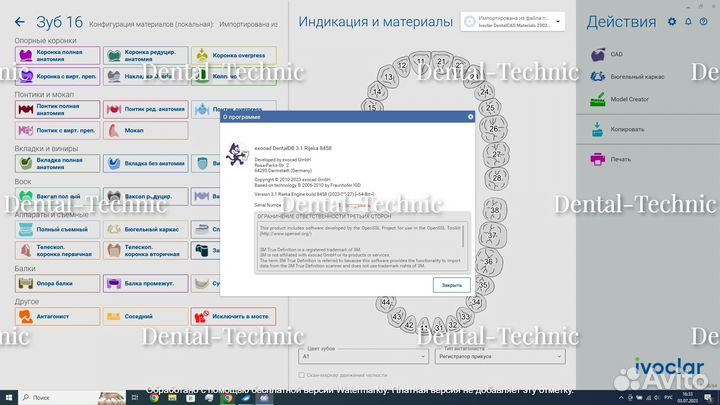Select tooth 24 on the dental chart
The width and height of the screenshot is (720, 405).
coord(484,92)
